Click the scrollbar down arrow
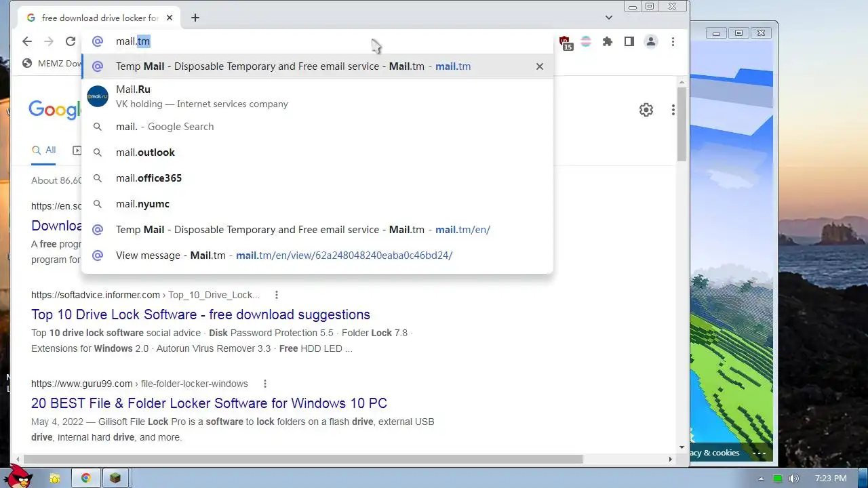868x488 pixels. [682, 447]
